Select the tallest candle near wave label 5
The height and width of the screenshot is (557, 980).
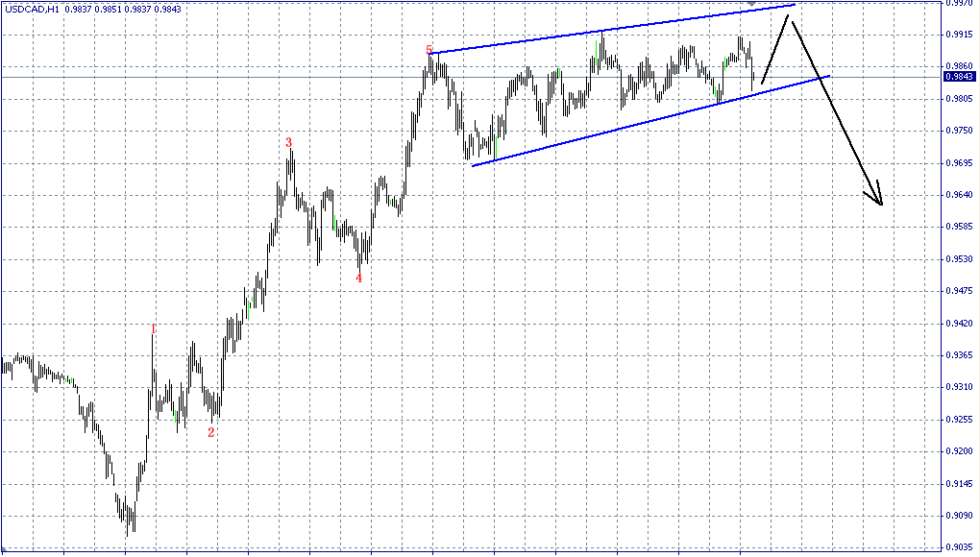pos(430,67)
